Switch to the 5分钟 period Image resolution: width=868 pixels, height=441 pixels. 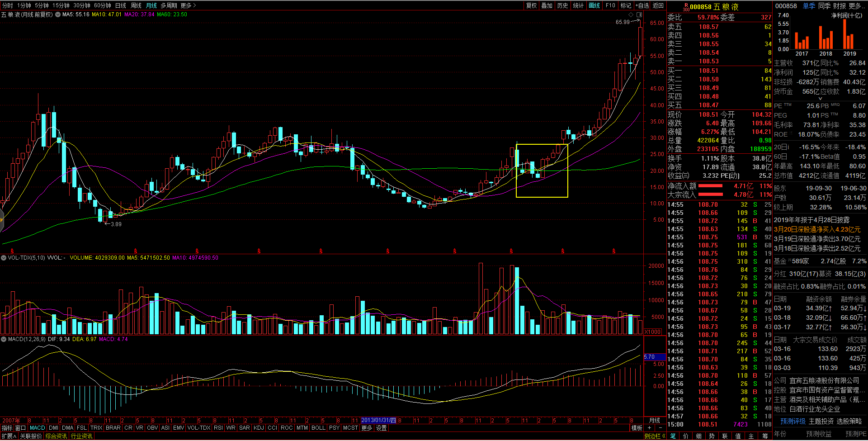pyautogui.click(x=42, y=5)
